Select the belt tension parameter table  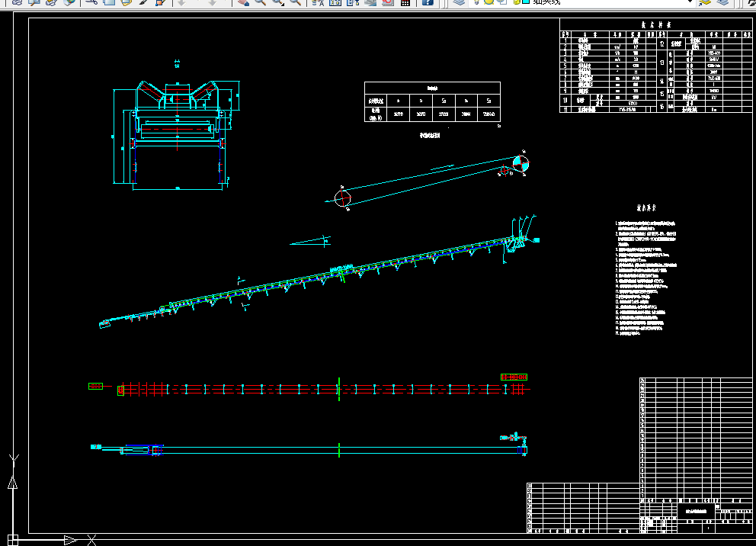click(432, 101)
